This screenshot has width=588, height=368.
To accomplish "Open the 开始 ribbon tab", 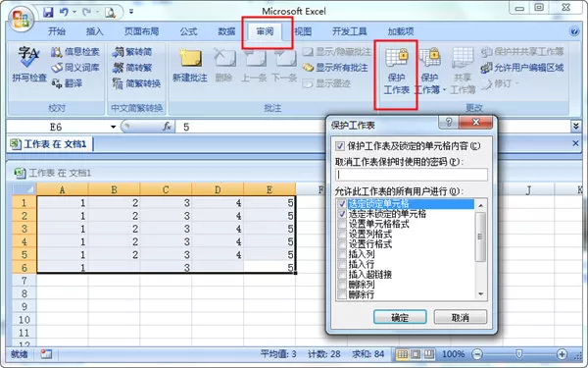I will [57, 31].
